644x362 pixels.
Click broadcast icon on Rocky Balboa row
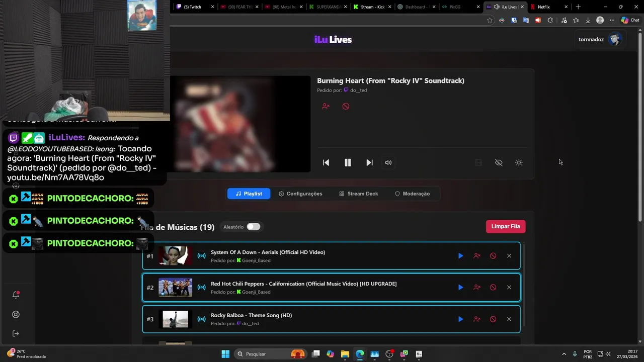[x=201, y=319]
